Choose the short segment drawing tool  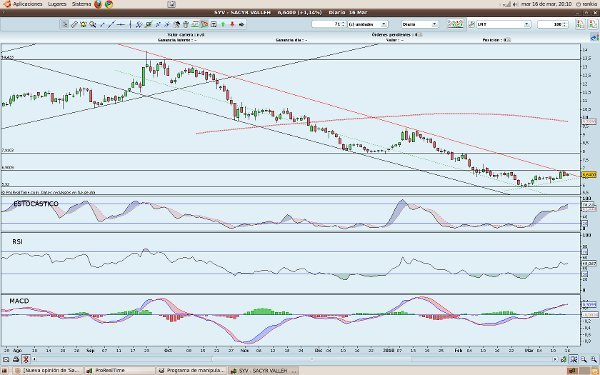[x=102, y=24]
